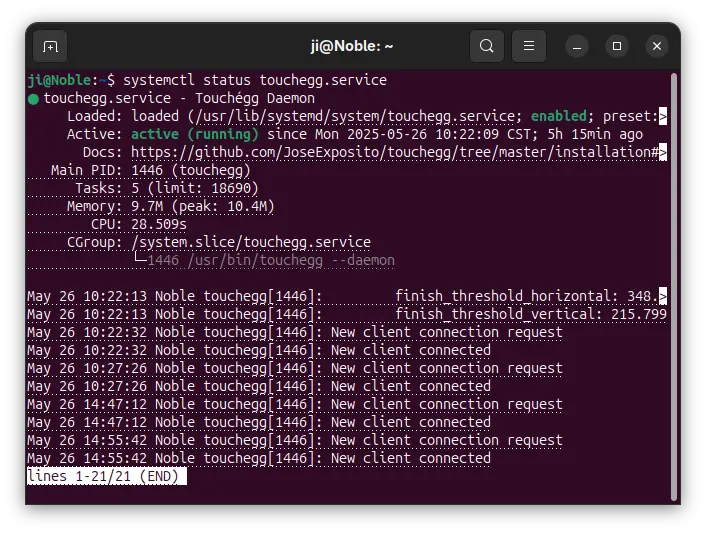Maximize the terminal window
The width and height of the screenshot is (706, 533).
[617, 46]
